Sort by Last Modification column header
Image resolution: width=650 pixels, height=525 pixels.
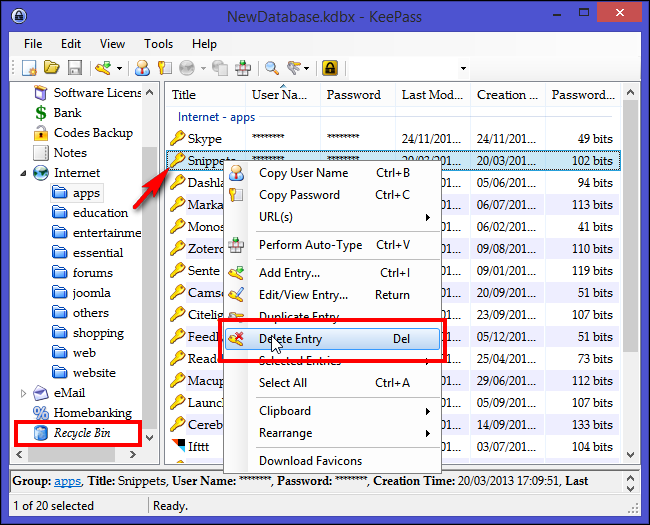(433, 95)
